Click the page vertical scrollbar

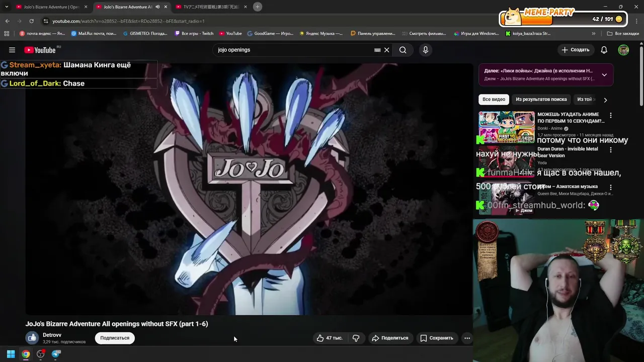(641, 75)
